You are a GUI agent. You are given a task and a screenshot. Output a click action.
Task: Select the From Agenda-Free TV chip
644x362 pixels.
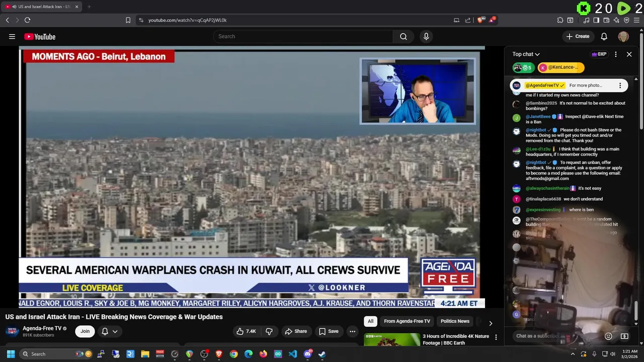coord(407,321)
